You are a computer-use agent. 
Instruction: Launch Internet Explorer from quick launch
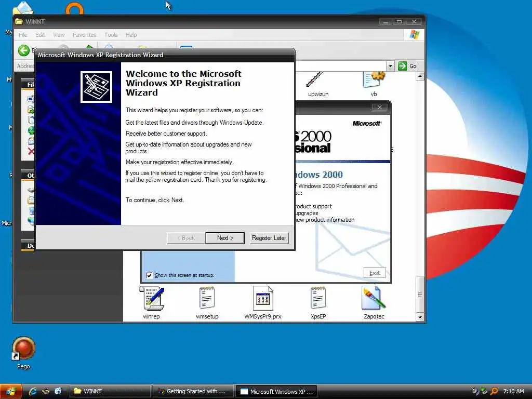(x=33, y=392)
